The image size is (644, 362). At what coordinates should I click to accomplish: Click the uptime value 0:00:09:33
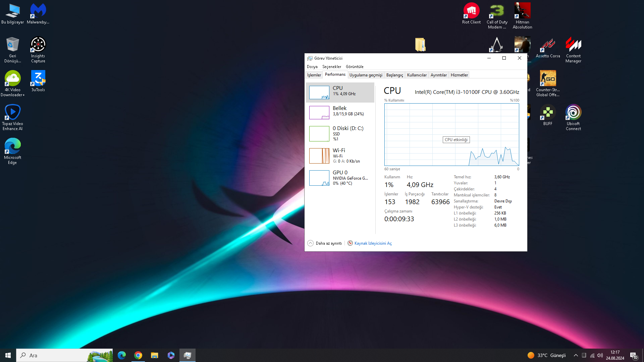pos(399,219)
